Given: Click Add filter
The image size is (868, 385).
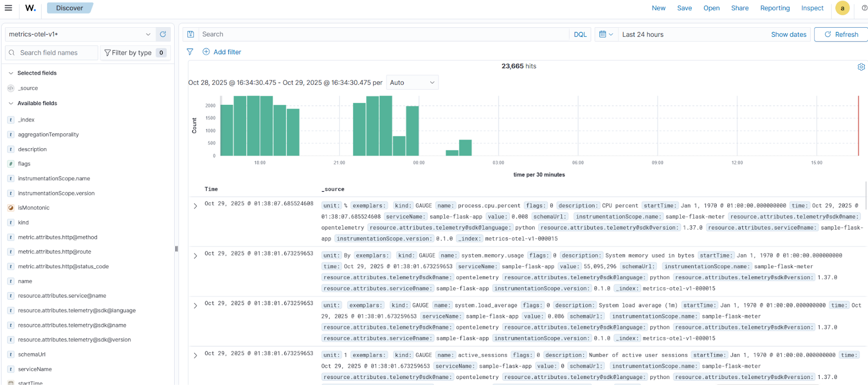Looking at the screenshot, I should (222, 52).
